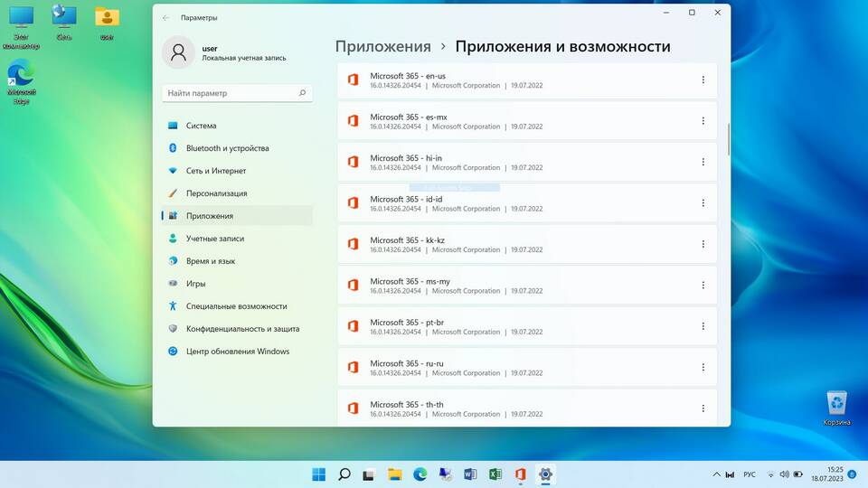Click the Office icon of Microsoft 365 - hi-in

(354, 162)
